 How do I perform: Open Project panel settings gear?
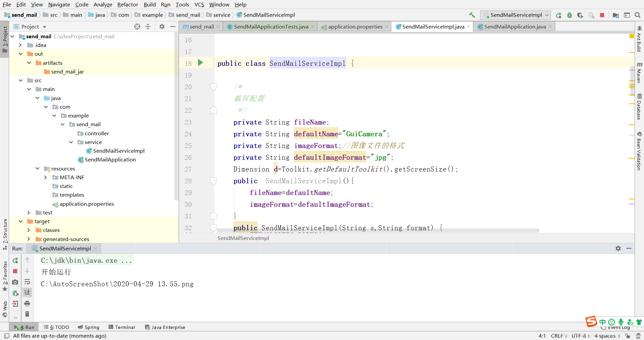162,27
